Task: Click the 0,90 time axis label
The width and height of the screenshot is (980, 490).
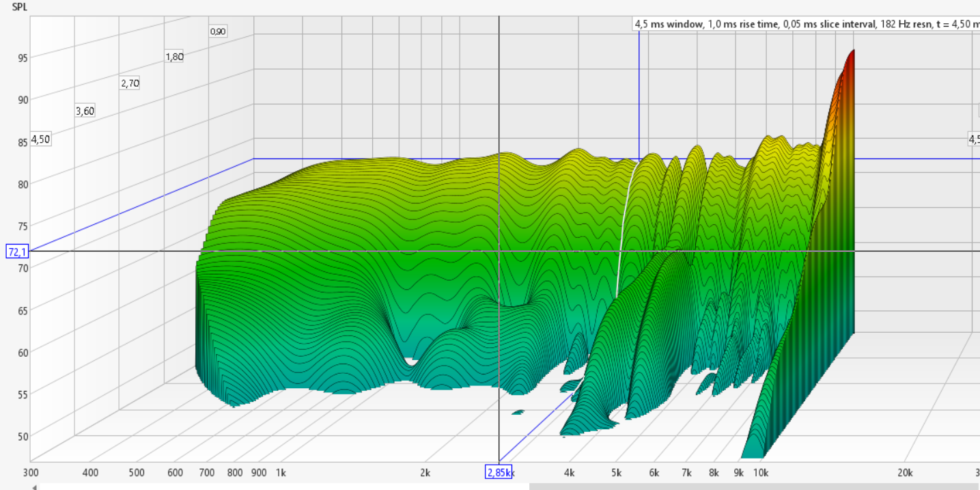Action: pos(218,31)
